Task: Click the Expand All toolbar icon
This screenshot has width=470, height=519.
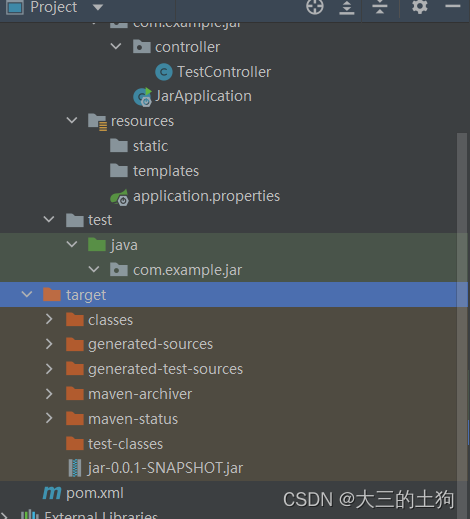Action: point(347,7)
